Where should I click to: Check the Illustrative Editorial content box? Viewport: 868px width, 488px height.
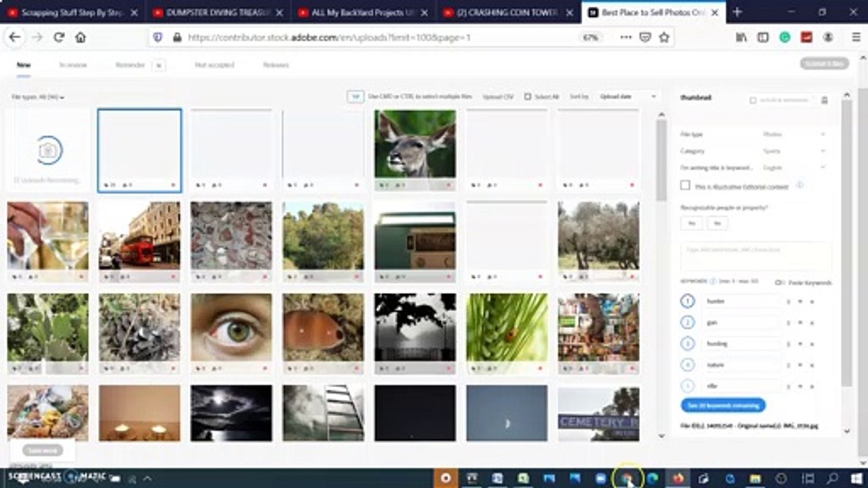pyautogui.click(x=685, y=185)
